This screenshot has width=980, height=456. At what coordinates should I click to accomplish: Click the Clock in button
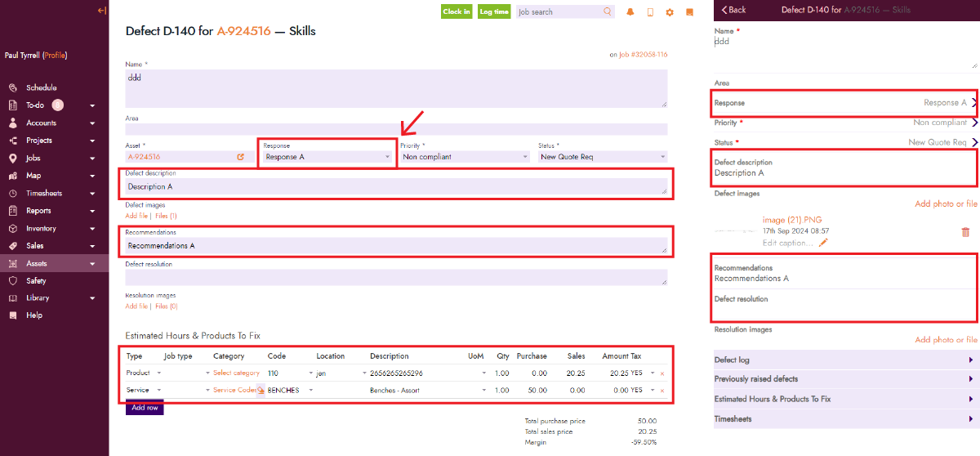pyautogui.click(x=457, y=12)
